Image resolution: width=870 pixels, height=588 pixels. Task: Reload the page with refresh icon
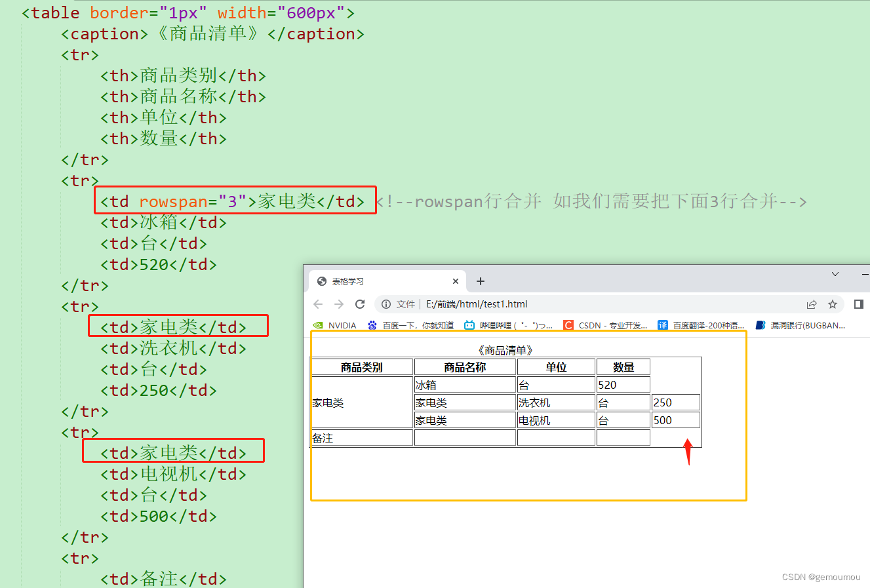360,304
